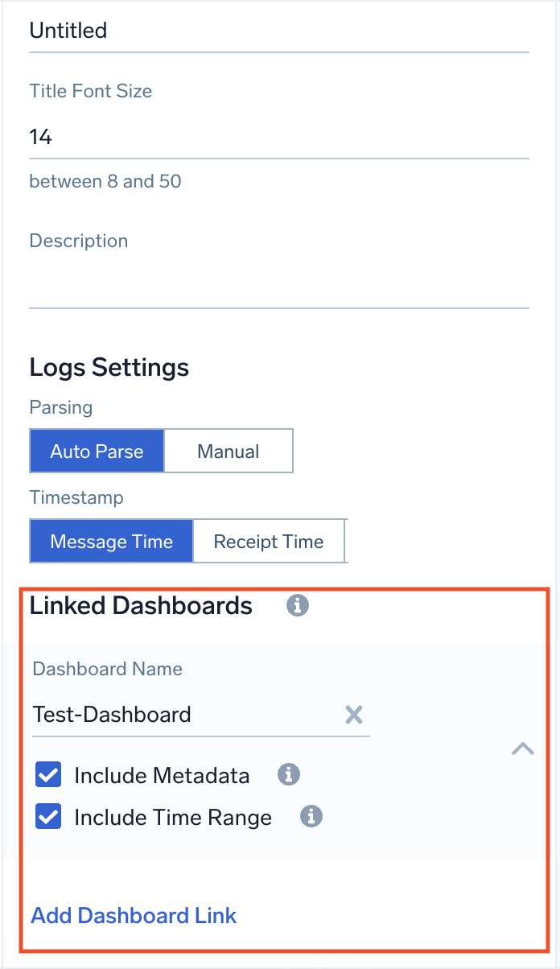Click the Linked Dashboards section heading
The image size is (560, 969).
(x=142, y=605)
